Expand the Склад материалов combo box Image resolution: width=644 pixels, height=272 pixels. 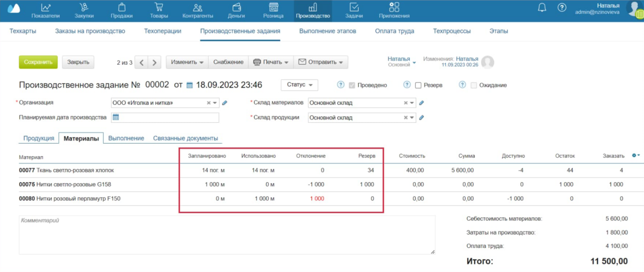[x=412, y=103]
